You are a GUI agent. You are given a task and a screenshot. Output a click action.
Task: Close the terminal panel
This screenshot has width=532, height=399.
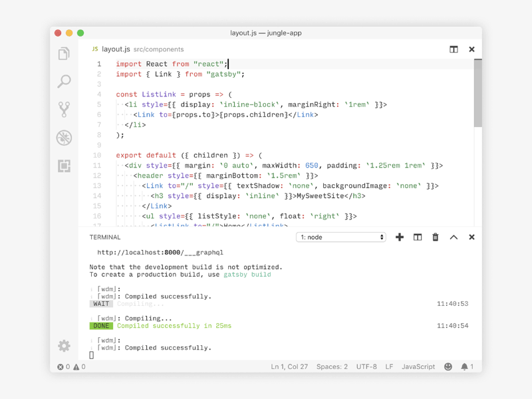pyautogui.click(x=471, y=237)
